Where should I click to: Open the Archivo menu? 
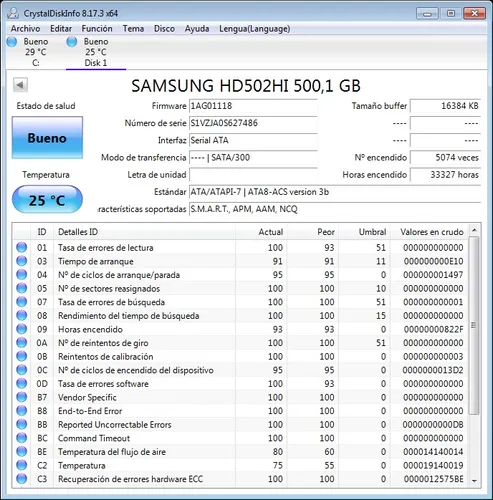(x=25, y=29)
